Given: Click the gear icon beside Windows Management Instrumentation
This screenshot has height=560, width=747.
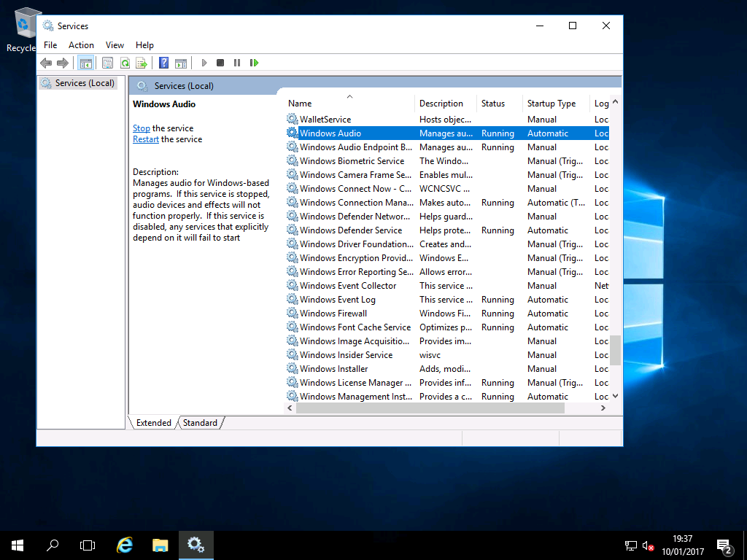Looking at the screenshot, I should point(292,396).
